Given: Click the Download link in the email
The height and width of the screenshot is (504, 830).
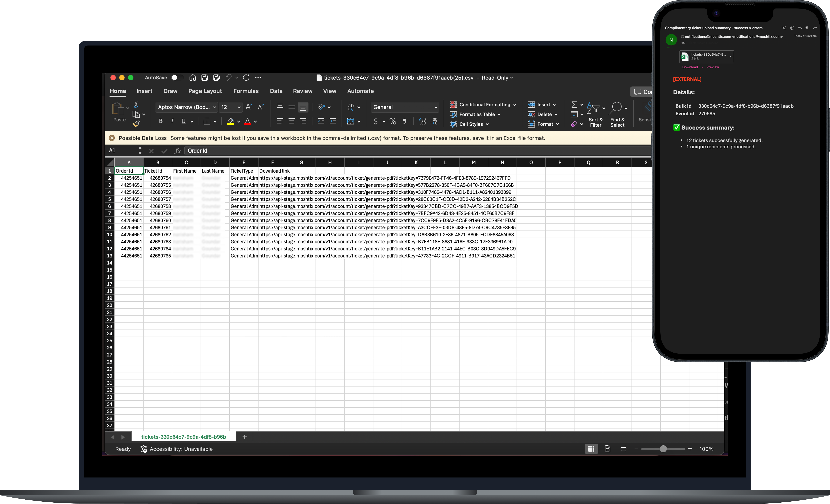Looking at the screenshot, I should [690, 67].
